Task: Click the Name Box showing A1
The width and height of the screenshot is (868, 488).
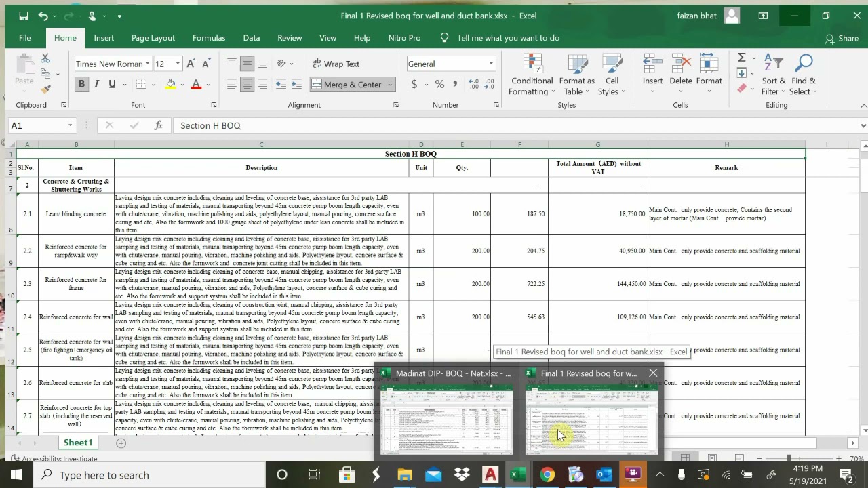Action: pos(41,125)
